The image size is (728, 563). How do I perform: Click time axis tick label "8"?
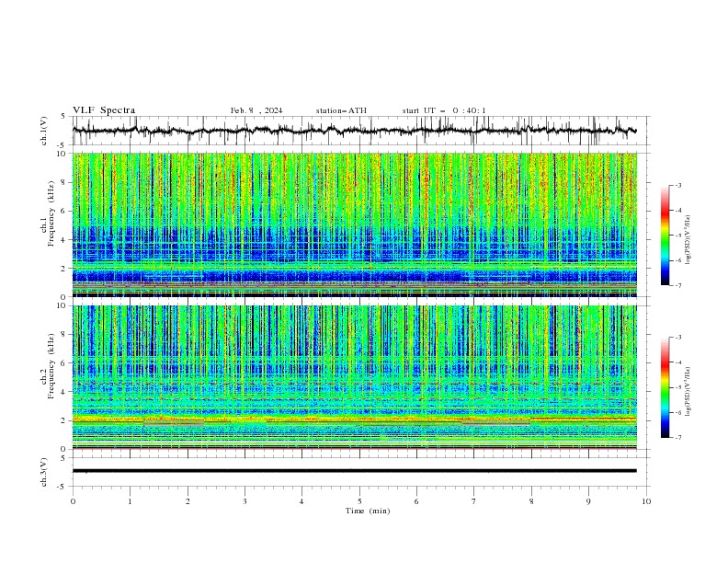531,501
